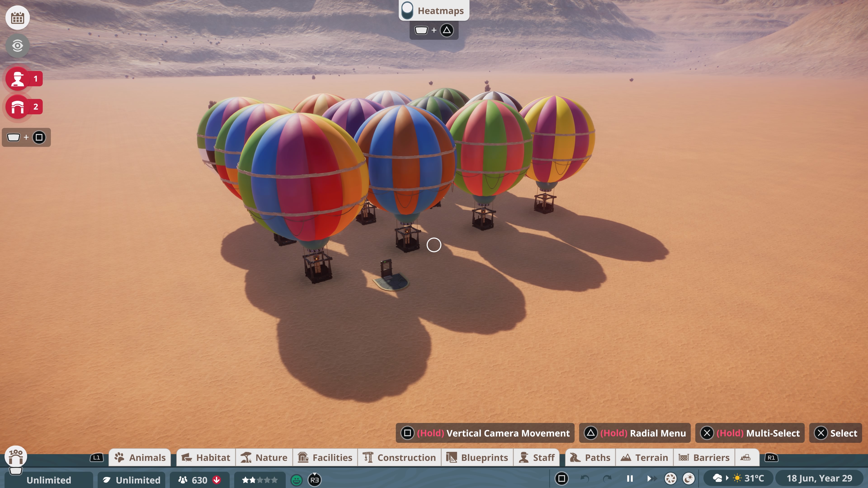Click the square button icon in bottom bar
The width and height of the screenshot is (868, 488).
coord(561,478)
